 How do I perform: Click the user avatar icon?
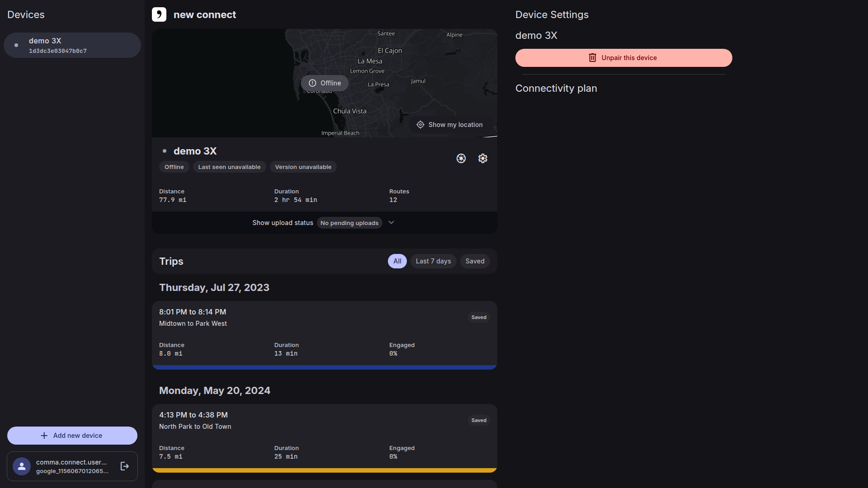coord(22,466)
